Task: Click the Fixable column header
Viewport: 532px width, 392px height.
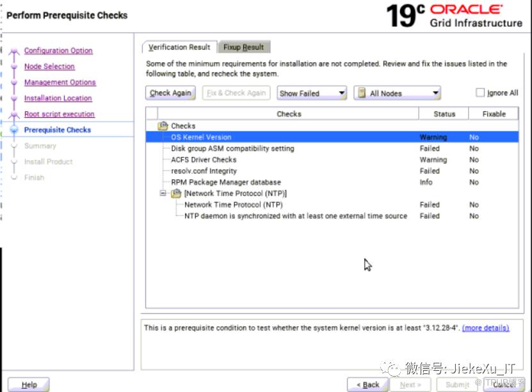Action: (x=494, y=114)
